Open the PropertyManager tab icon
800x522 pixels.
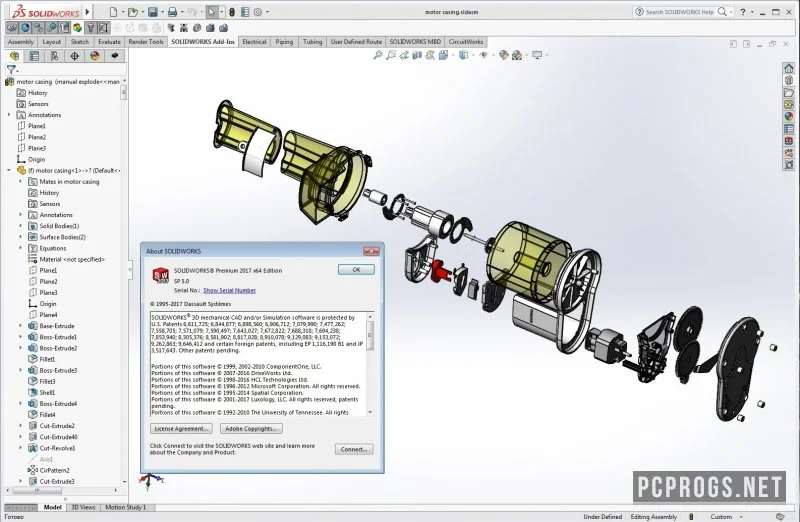[x=34, y=56]
